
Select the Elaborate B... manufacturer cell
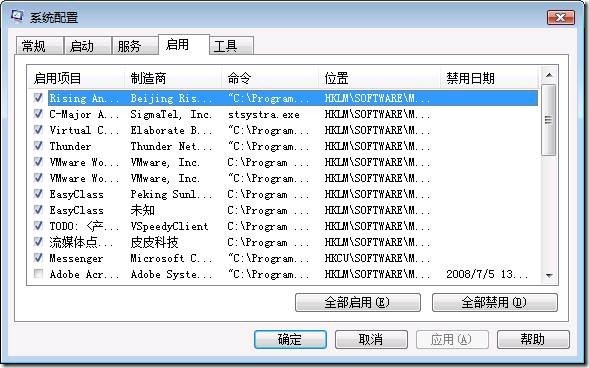pos(171,130)
